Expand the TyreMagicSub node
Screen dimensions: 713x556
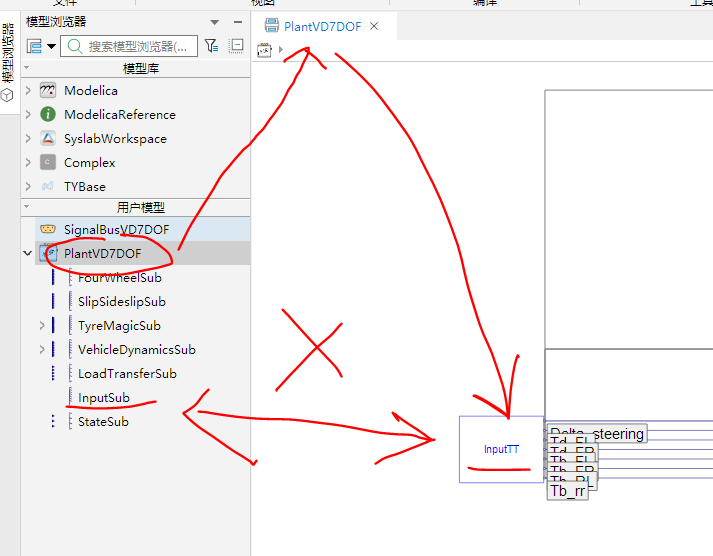pos(42,326)
